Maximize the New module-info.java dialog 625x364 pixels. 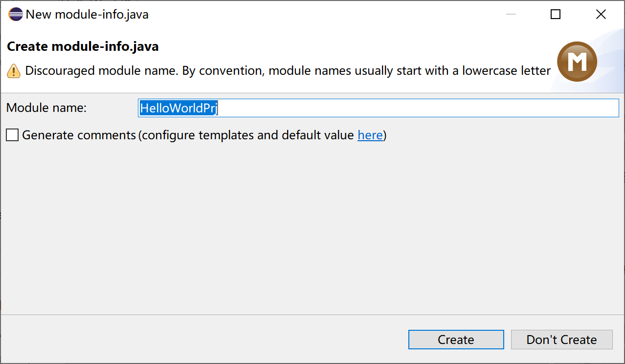(556, 14)
